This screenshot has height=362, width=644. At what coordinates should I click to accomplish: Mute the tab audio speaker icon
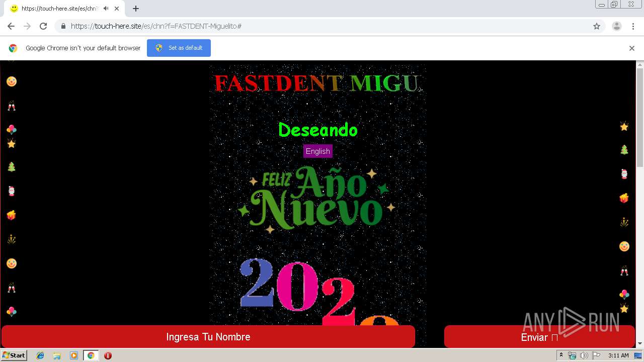coord(106,9)
